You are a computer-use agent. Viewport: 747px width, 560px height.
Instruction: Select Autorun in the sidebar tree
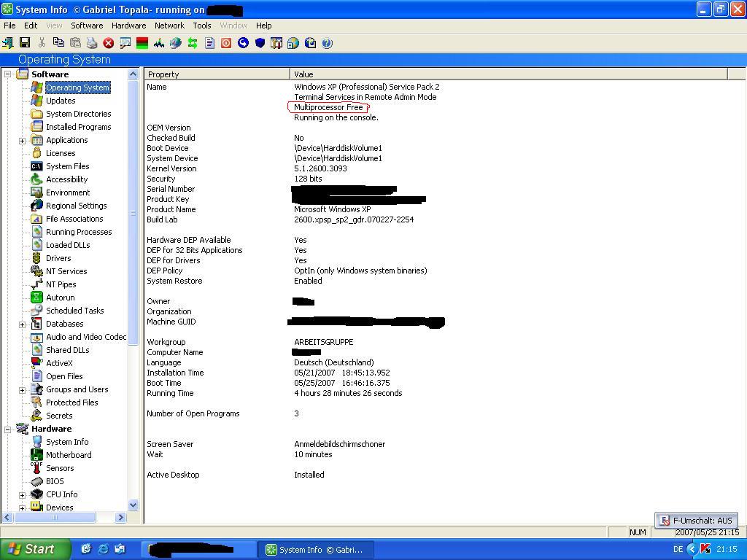coord(60,297)
